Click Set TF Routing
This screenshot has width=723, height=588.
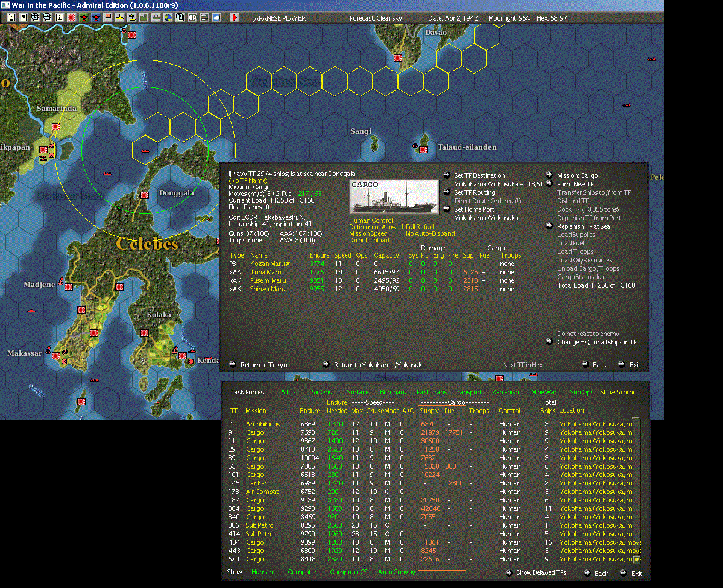pyautogui.click(x=475, y=192)
